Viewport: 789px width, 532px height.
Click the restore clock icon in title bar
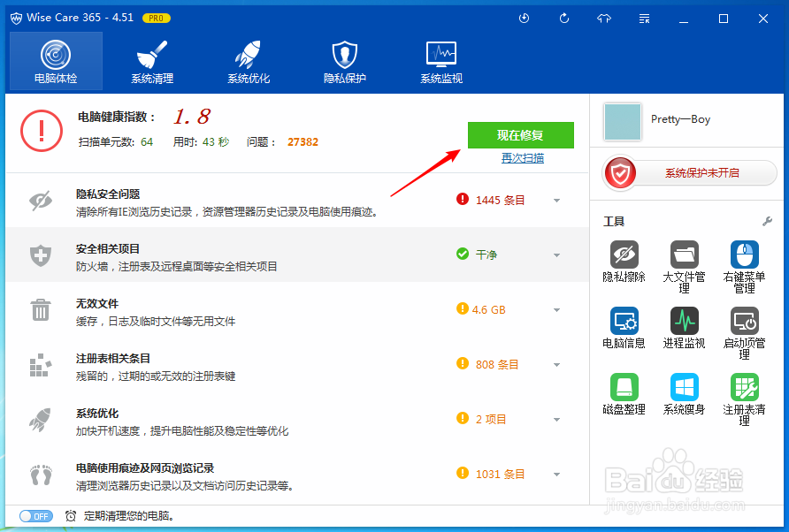pos(525,19)
